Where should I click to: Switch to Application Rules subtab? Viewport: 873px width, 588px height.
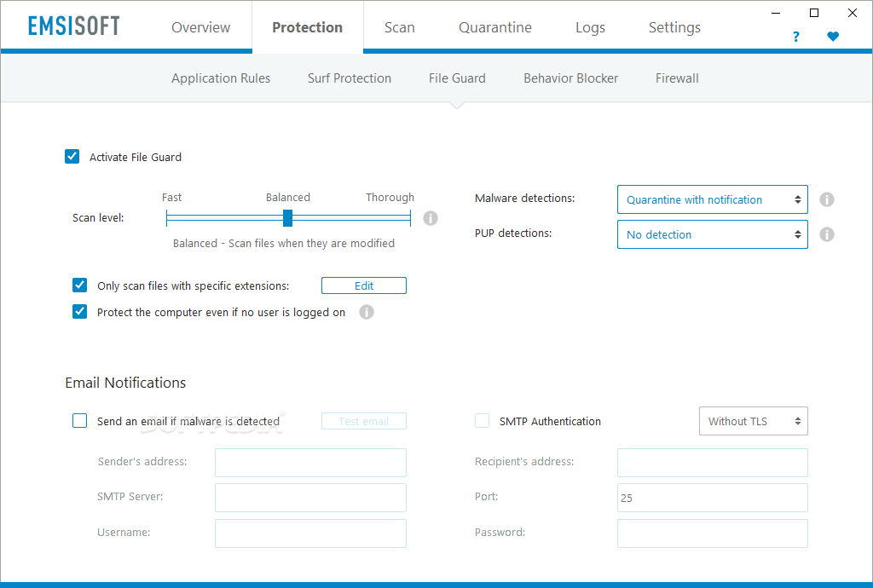[x=221, y=78]
